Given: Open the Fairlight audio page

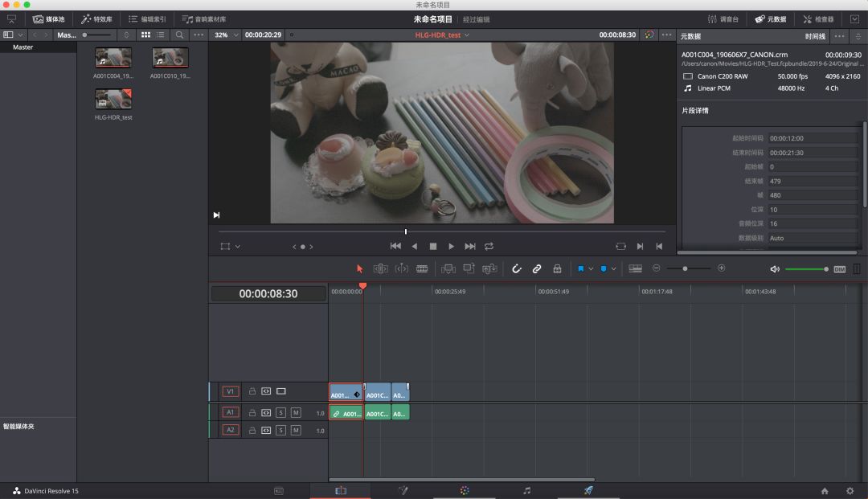Looking at the screenshot, I should 526,490.
